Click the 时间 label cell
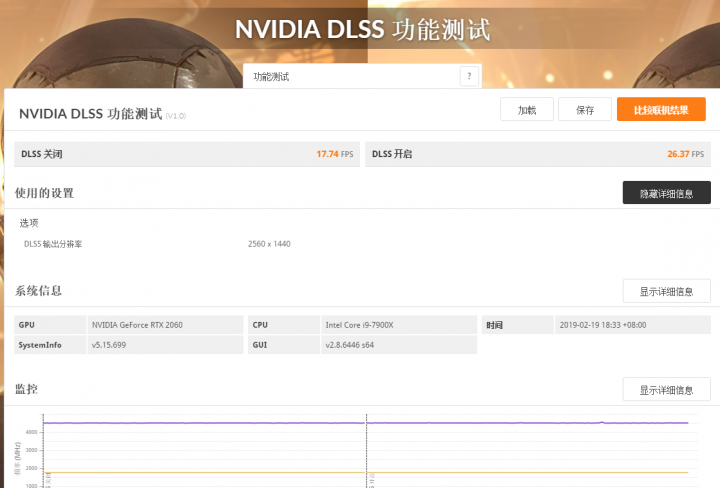The image size is (720, 488). point(518,325)
